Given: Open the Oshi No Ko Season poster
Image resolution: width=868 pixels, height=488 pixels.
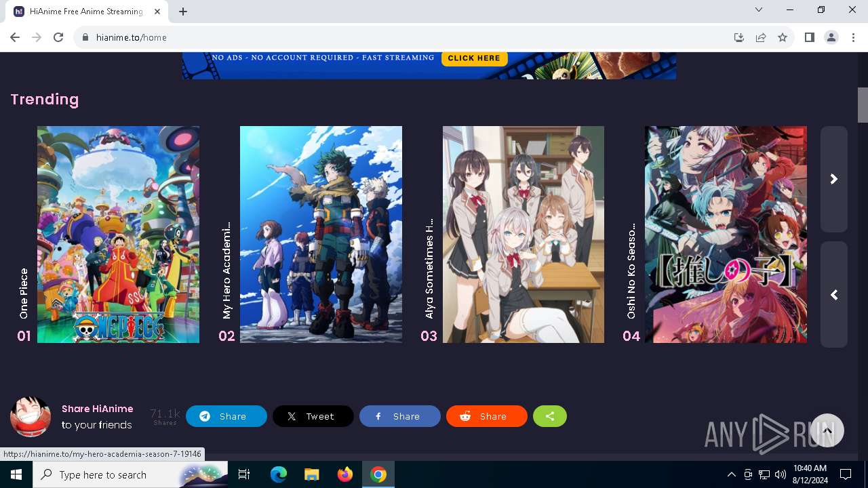Looking at the screenshot, I should pyautogui.click(x=726, y=235).
